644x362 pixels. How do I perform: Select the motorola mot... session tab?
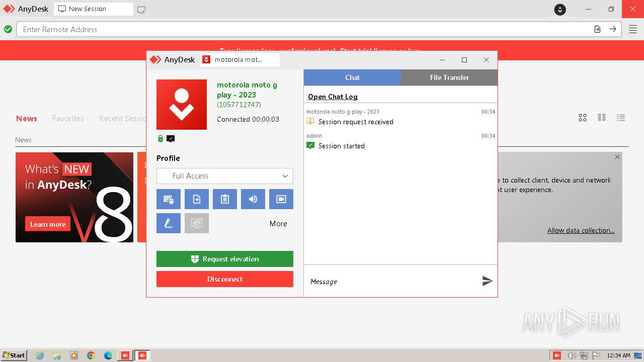click(x=240, y=59)
